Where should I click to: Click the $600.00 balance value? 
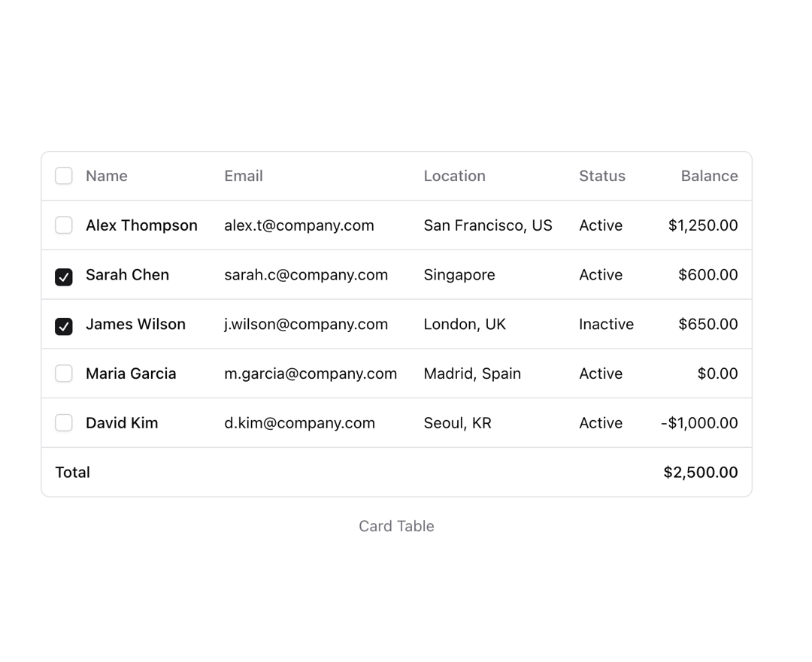tap(708, 275)
